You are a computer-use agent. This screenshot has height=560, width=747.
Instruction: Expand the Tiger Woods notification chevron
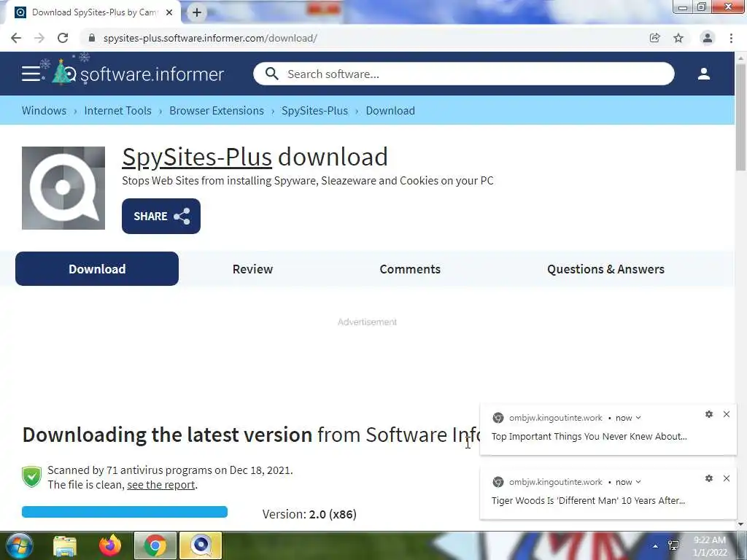click(638, 482)
